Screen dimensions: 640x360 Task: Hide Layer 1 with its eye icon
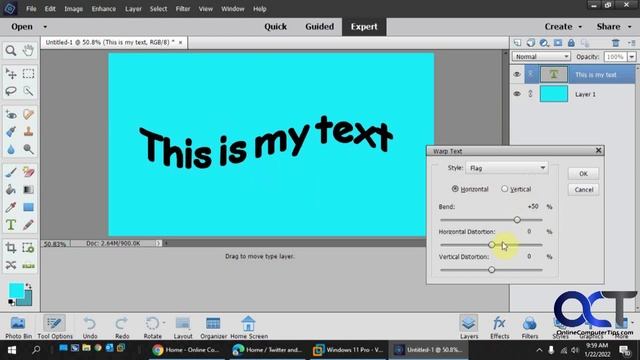(517, 94)
